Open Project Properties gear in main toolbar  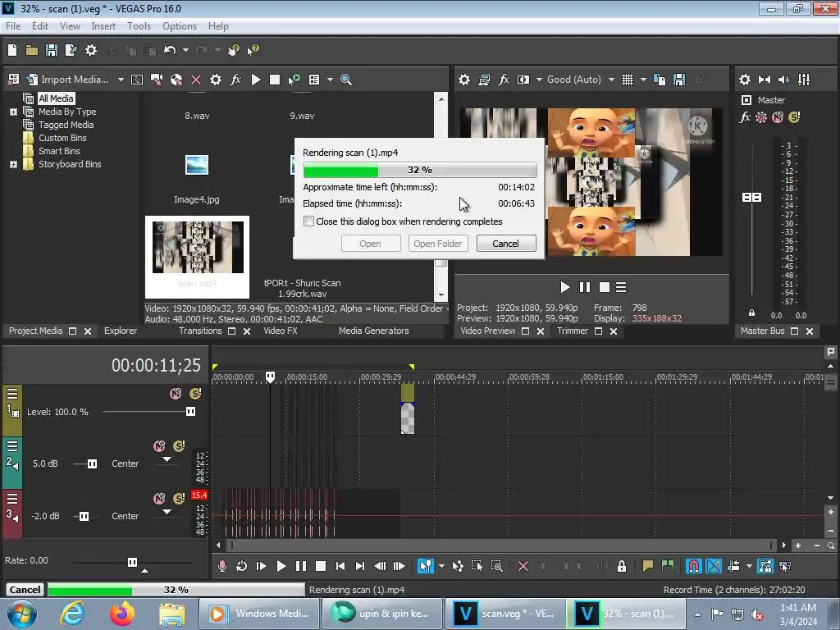pyautogui.click(x=91, y=50)
